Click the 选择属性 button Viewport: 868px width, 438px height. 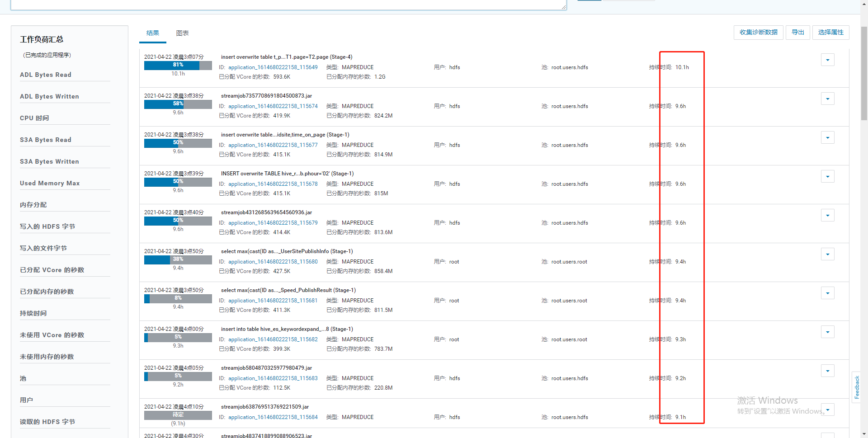[x=830, y=33]
